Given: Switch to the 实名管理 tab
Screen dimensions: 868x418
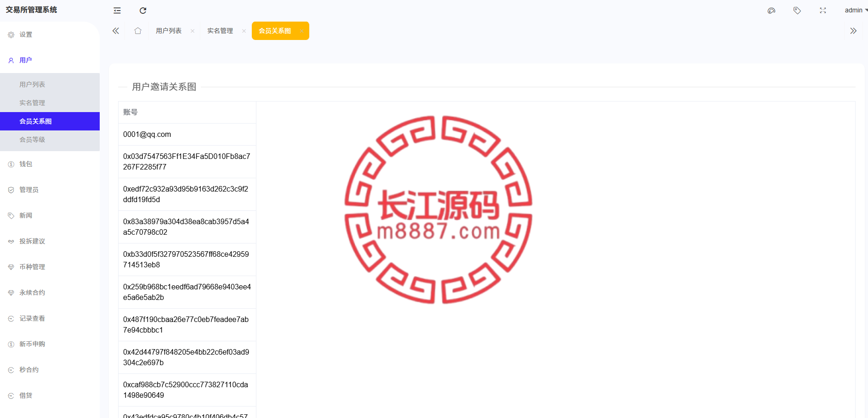Looking at the screenshot, I should coord(220,31).
